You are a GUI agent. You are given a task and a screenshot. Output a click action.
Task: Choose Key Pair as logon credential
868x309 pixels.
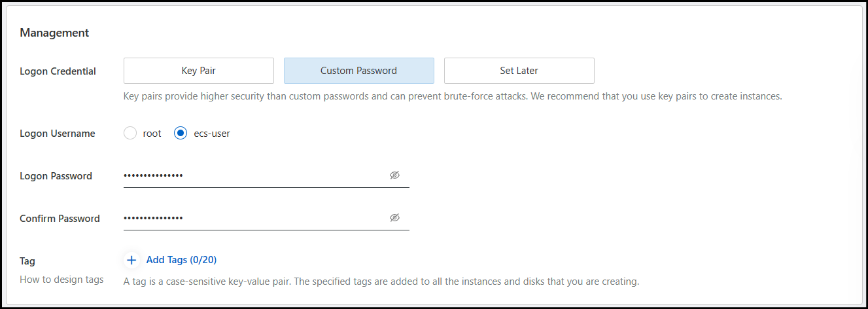(x=198, y=71)
